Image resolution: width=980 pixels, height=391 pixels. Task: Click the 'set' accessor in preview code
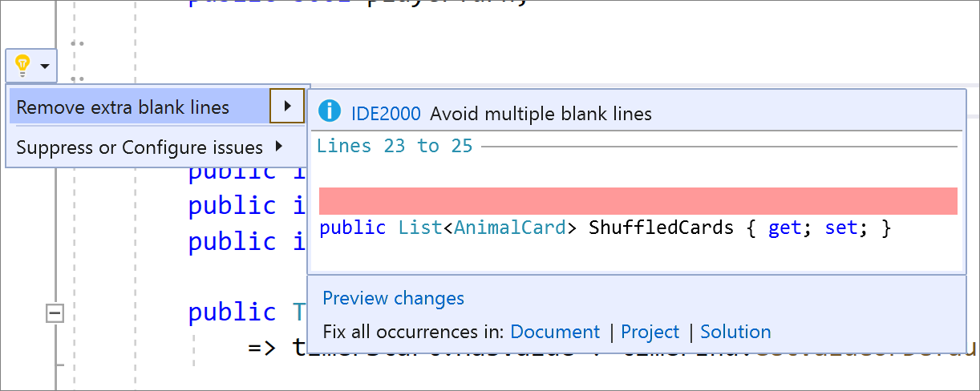[840, 228]
